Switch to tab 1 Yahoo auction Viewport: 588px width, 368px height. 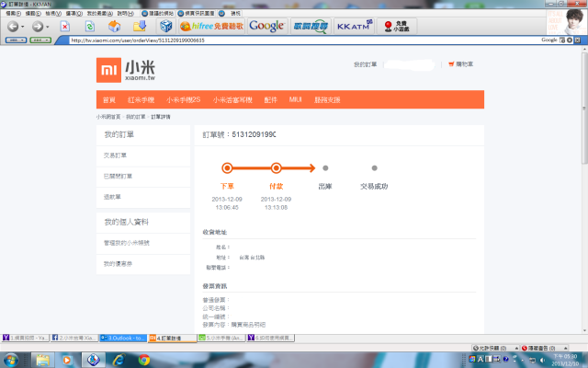click(25, 338)
